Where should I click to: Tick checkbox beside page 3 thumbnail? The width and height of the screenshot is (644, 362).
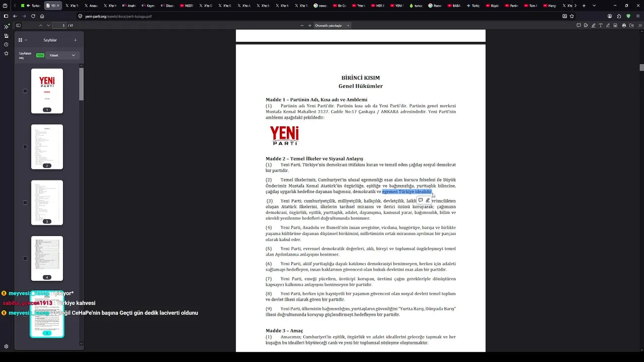[25, 203]
